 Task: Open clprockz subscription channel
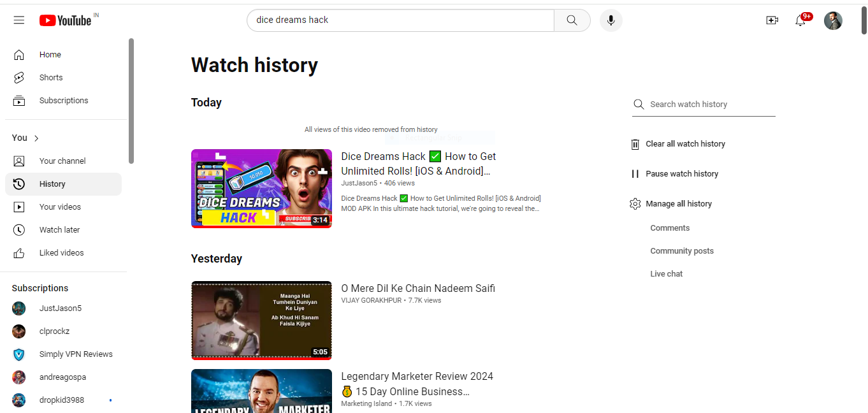tap(63, 331)
